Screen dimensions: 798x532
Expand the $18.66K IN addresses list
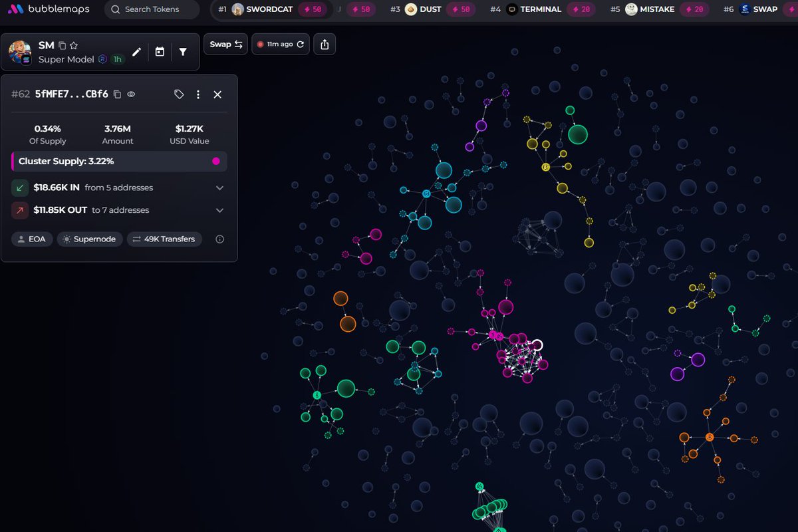coord(219,188)
